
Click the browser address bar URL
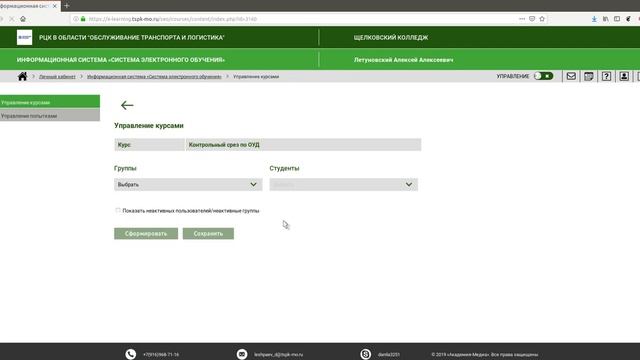pyautogui.click(x=173, y=19)
